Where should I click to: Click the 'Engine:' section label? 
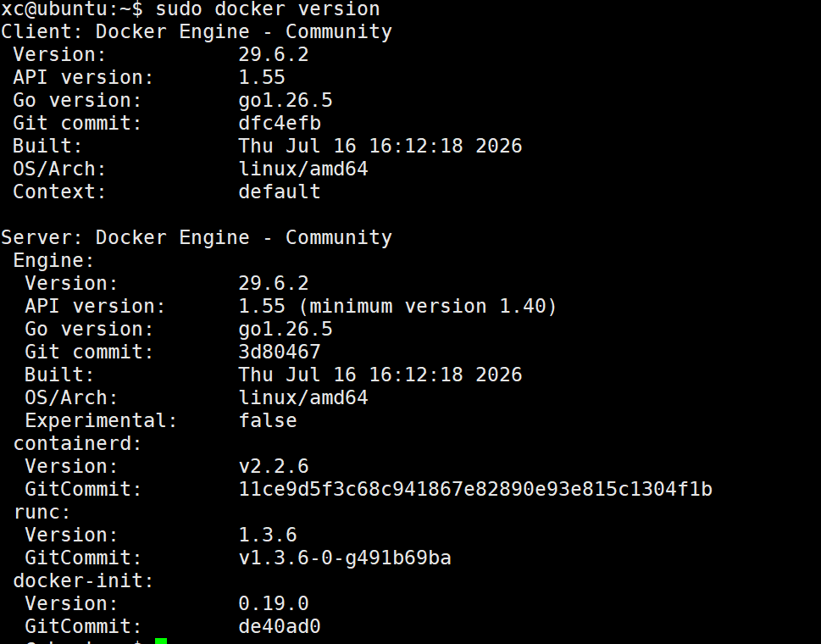point(53,260)
